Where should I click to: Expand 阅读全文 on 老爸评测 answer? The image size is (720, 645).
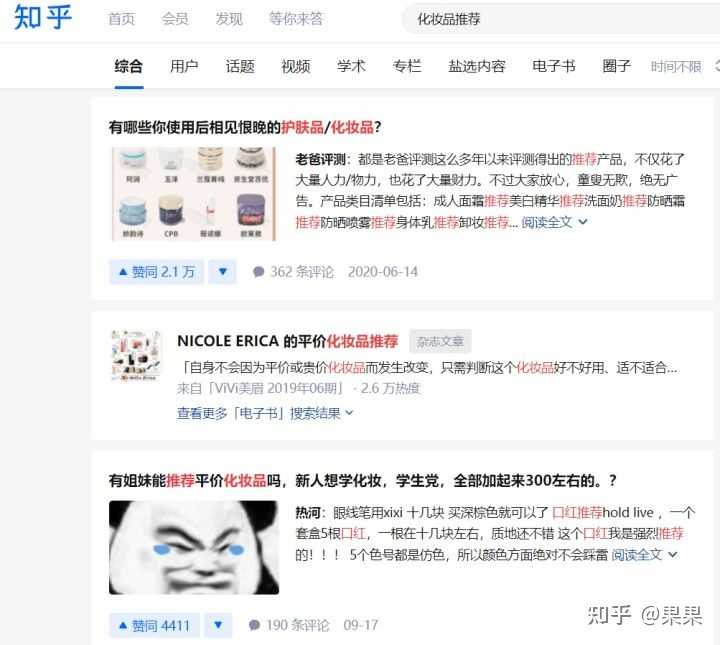tap(554, 223)
